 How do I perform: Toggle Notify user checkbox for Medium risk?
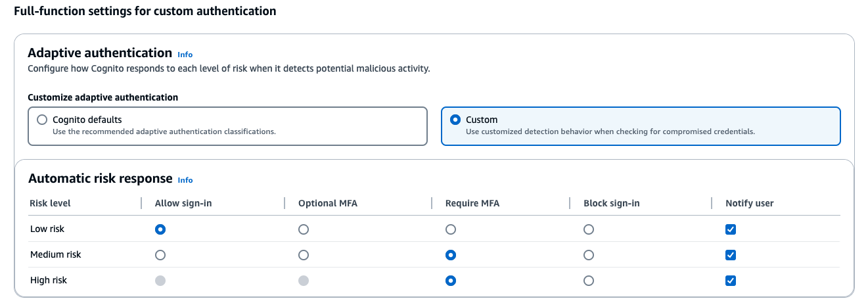tap(731, 255)
